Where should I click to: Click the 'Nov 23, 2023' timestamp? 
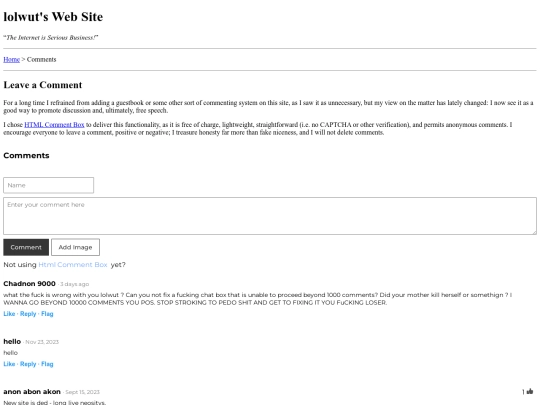[x=42, y=342]
